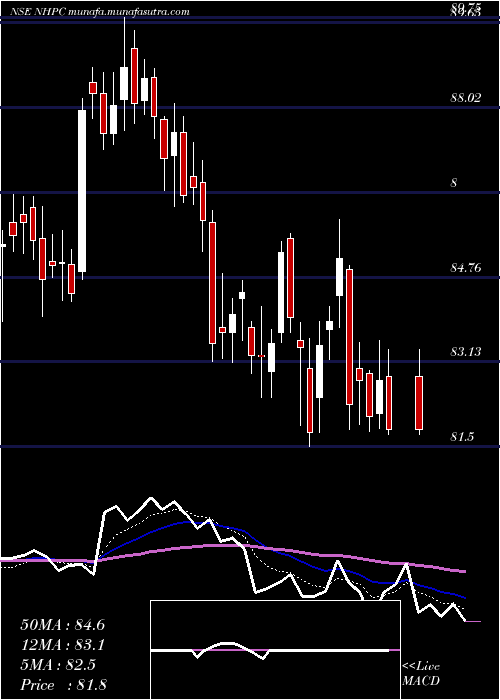
Task: Click the tallest white candlestick on the chart
Action: [x=82, y=191]
